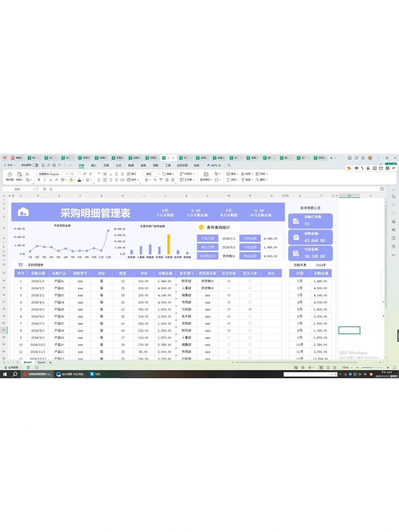
Task: Toggle Bold formatting
Action: tap(39, 180)
